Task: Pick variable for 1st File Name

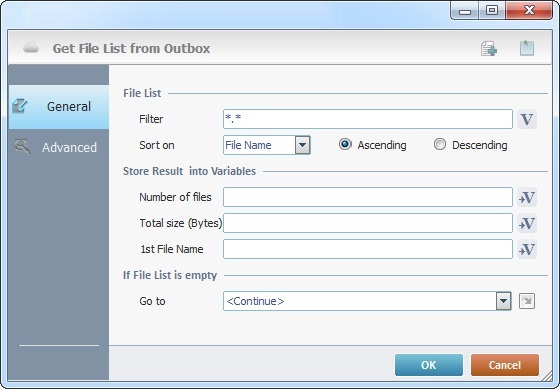Action: click(527, 249)
